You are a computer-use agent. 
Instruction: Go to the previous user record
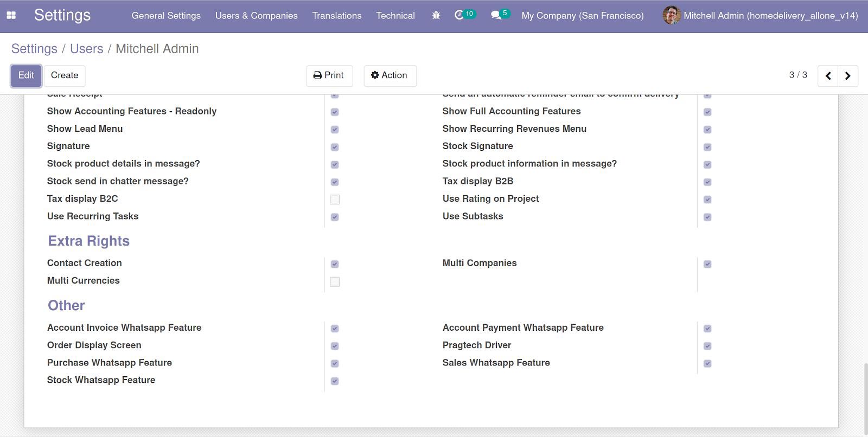pyautogui.click(x=828, y=76)
